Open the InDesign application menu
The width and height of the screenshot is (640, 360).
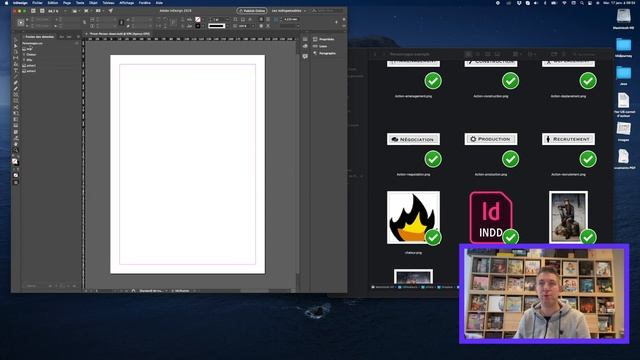(x=20, y=3)
